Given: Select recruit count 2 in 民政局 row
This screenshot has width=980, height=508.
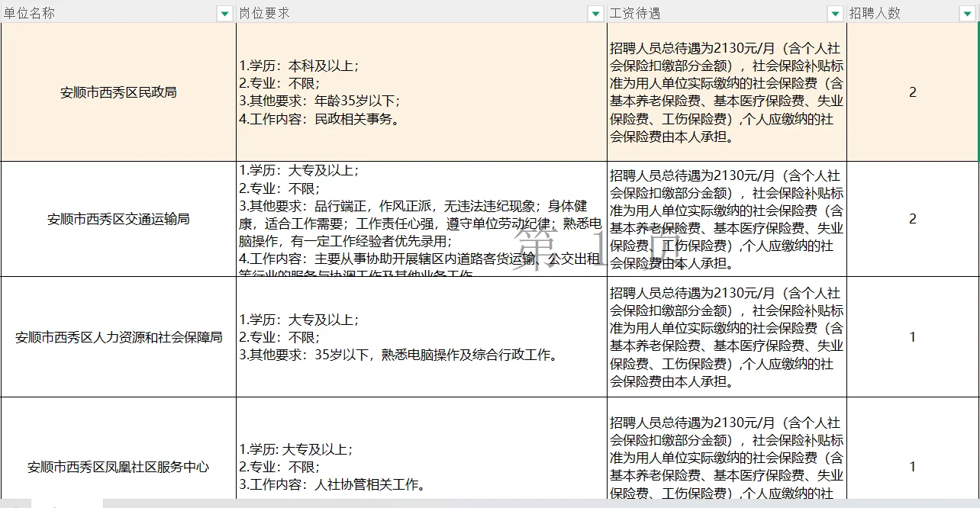Looking at the screenshot, I should tap(913, 92).
